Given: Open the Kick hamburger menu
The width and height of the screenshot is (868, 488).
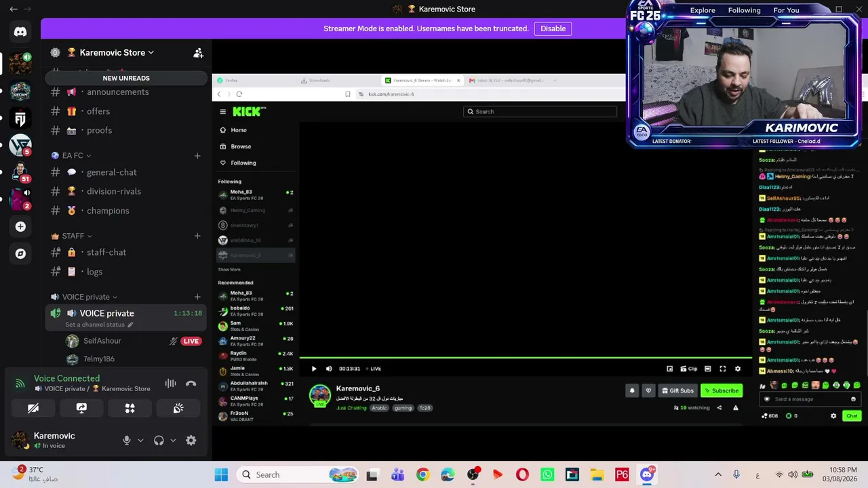Looking at the screenshot, I should 222,112.
